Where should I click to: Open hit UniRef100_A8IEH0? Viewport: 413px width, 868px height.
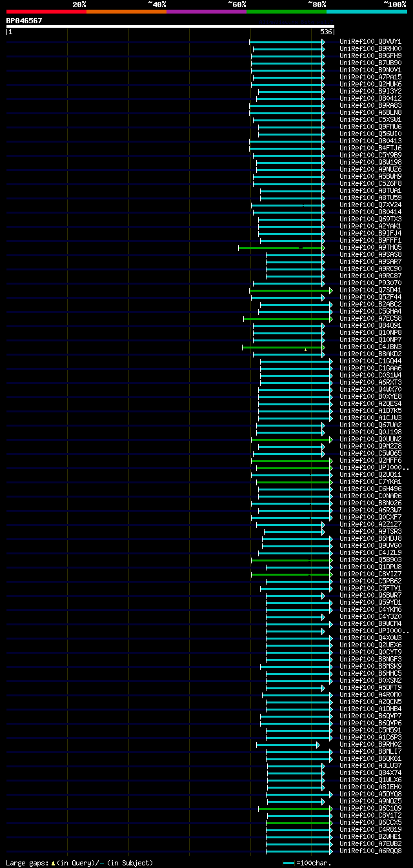370,787
